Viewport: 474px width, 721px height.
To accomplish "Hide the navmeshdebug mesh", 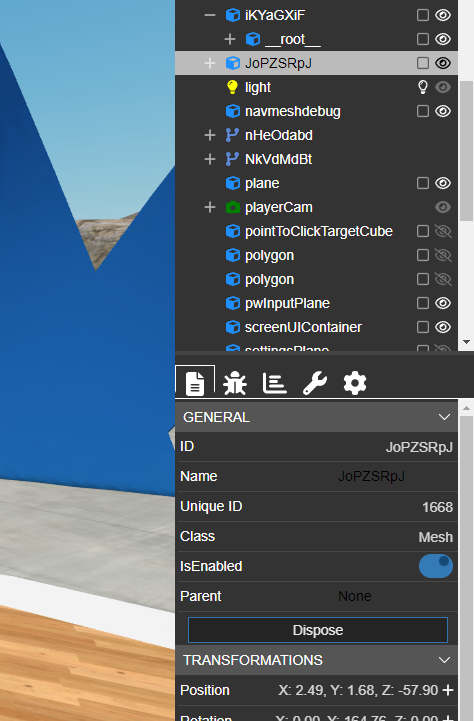I will coord(443,111).
